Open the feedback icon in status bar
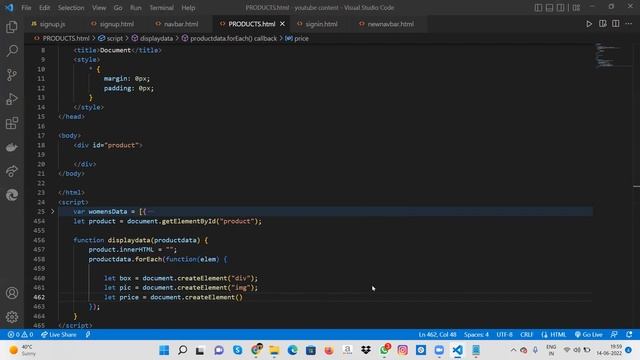 click(614, 335)
